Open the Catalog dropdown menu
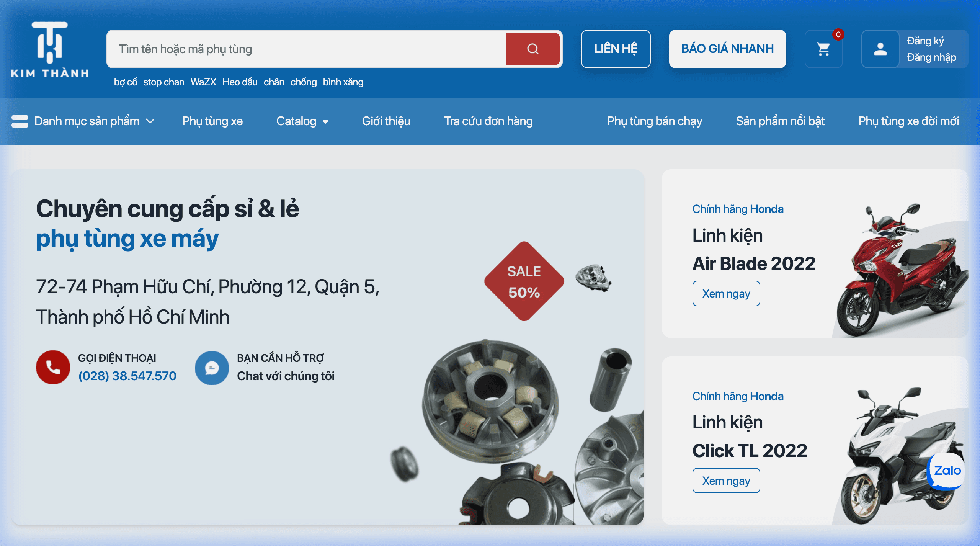The height and width of the screenshot is (546, 980). [302, 121]
